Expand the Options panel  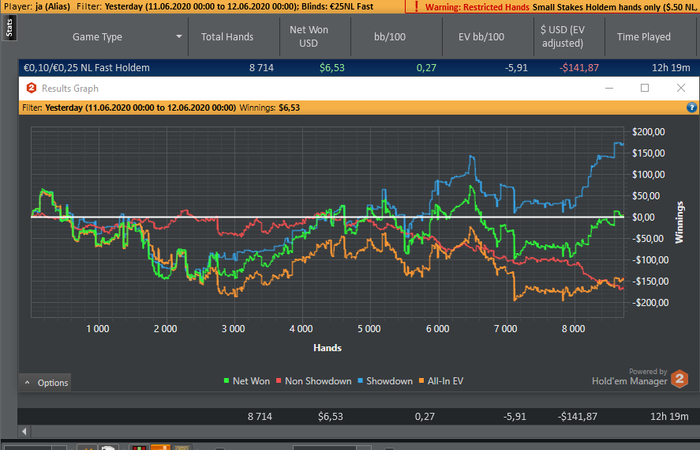46,383
